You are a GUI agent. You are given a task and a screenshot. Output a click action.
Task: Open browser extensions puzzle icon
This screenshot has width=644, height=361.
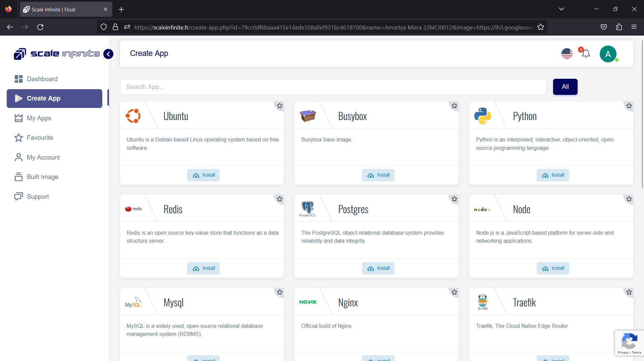click(x=619, y=27)
